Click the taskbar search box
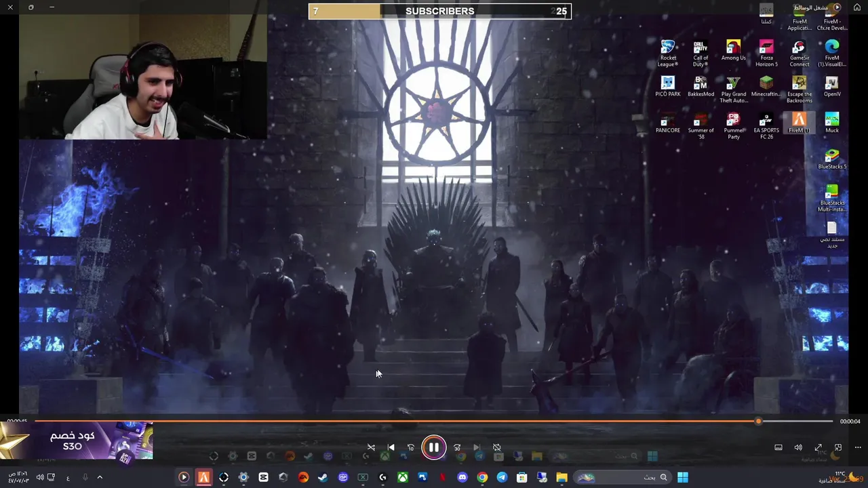 point(623,477)
